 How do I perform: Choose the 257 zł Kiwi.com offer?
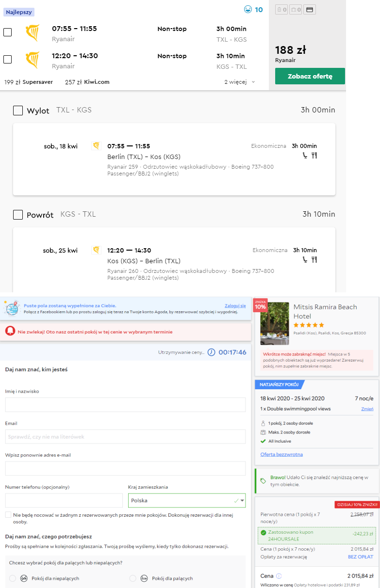[x=87, y=82]
